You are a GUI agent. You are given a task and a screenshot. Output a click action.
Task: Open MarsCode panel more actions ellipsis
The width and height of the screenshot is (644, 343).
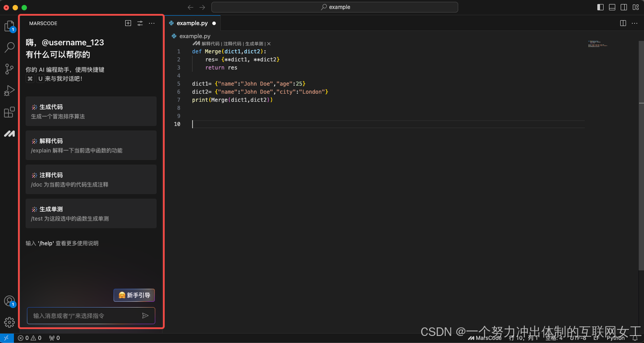(x=151, y=23)
